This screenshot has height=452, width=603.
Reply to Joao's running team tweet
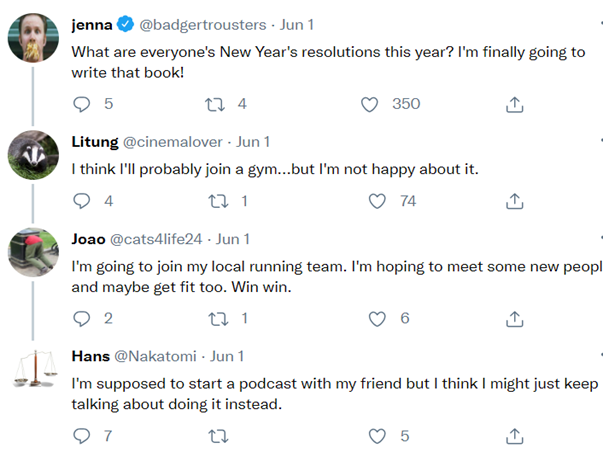coord(82,318)
